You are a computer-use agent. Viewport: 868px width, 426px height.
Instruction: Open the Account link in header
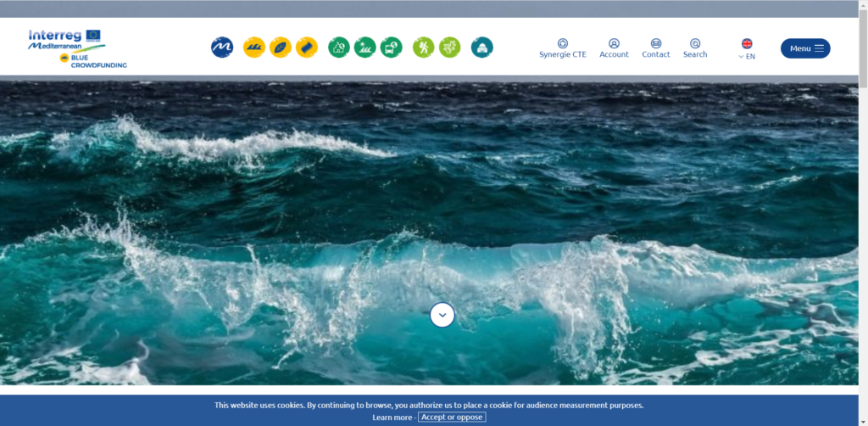pos(614,48)
